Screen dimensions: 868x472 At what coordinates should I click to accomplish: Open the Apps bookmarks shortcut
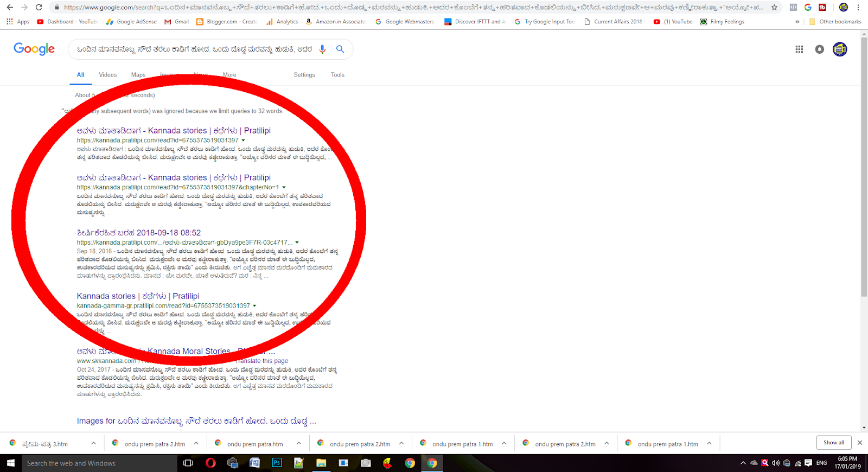[18, 22]
